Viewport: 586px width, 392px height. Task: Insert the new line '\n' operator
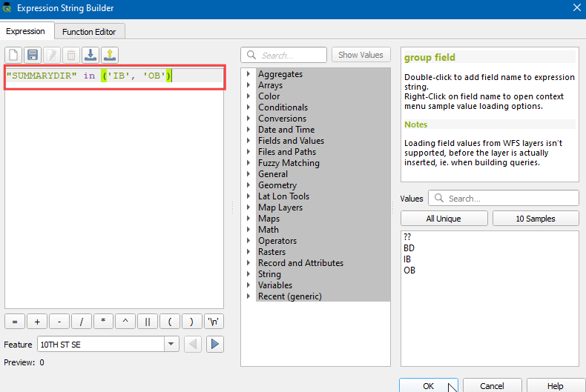pos(214,322)
